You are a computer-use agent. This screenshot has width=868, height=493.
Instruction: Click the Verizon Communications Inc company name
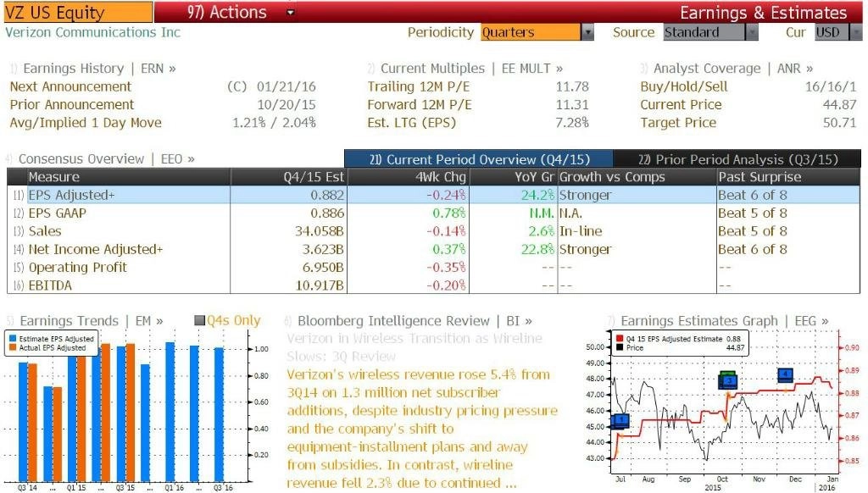click(93, 32)
